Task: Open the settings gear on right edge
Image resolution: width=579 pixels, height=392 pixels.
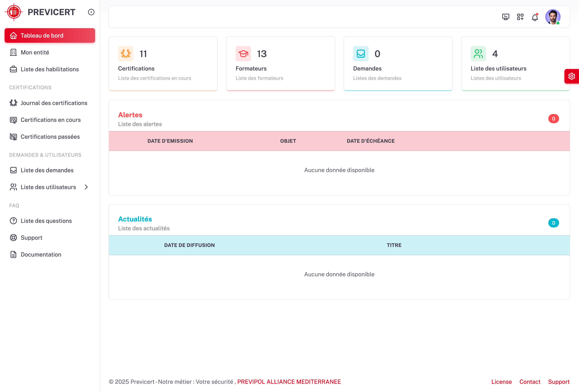Action: (572, 76)
